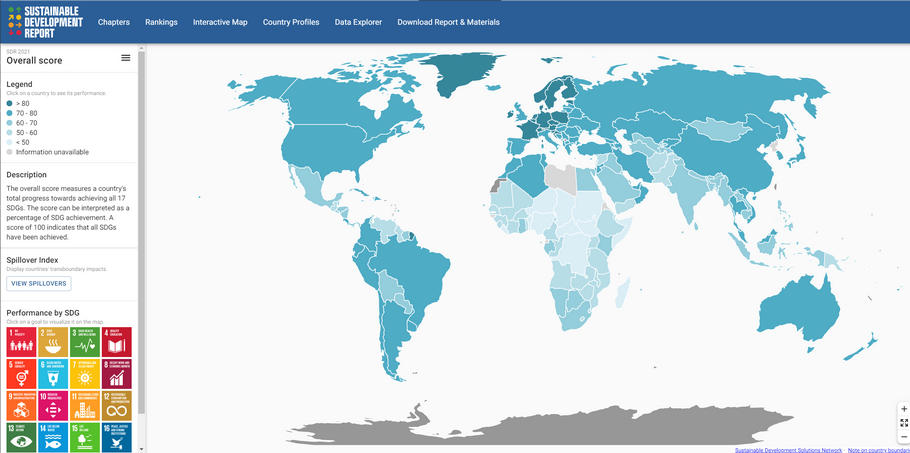Zoom in on the map with plus
Viewport: 910px width, 453px height.
point(904,409)
